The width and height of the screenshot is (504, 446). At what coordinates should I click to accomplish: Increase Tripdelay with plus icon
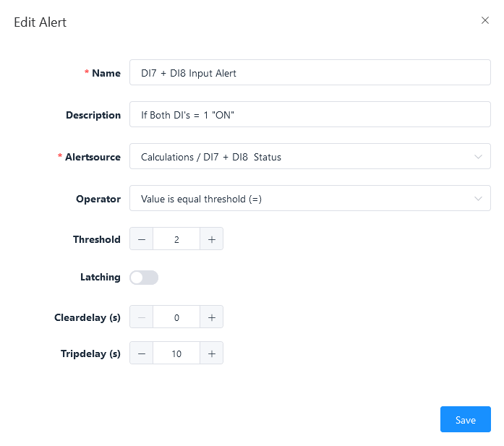pyautogui.click(x=211, y=353)
